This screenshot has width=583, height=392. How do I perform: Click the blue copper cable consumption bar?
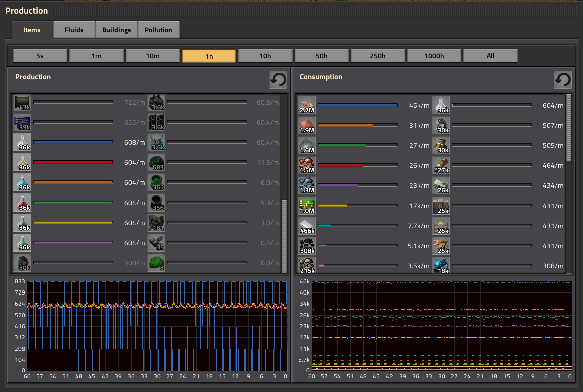[x=358, y=105]
